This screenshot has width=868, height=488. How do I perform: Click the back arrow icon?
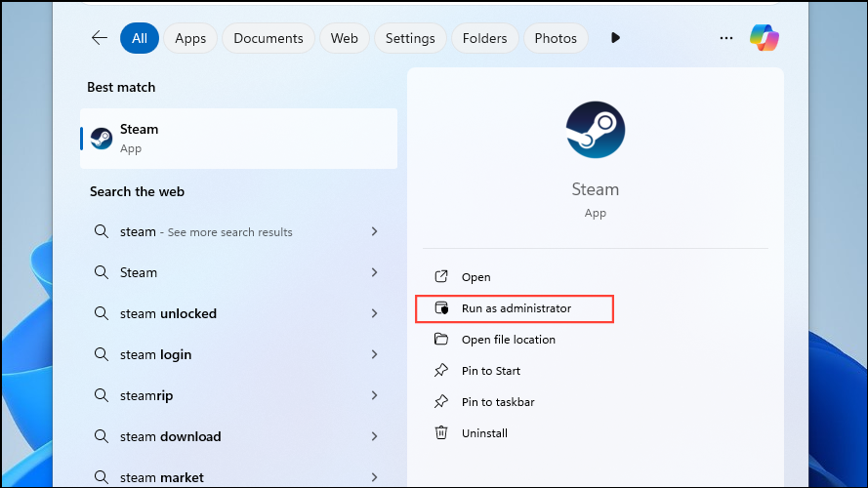click(99, 38)
